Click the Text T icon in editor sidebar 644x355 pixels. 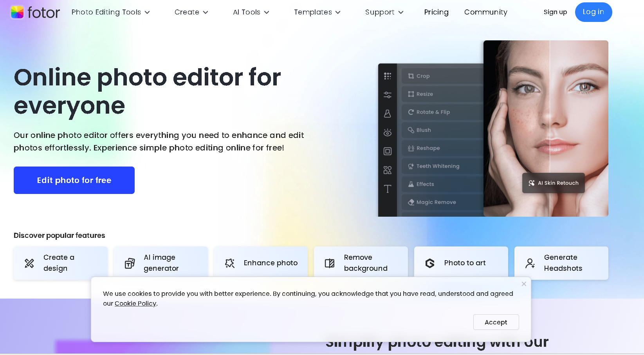click(388, 189)
